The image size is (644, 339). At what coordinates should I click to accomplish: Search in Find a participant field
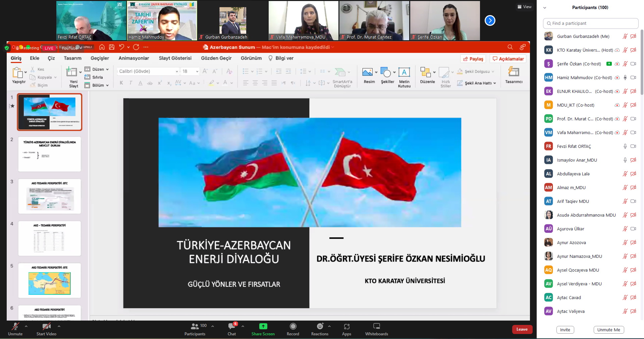coord(590,23)
